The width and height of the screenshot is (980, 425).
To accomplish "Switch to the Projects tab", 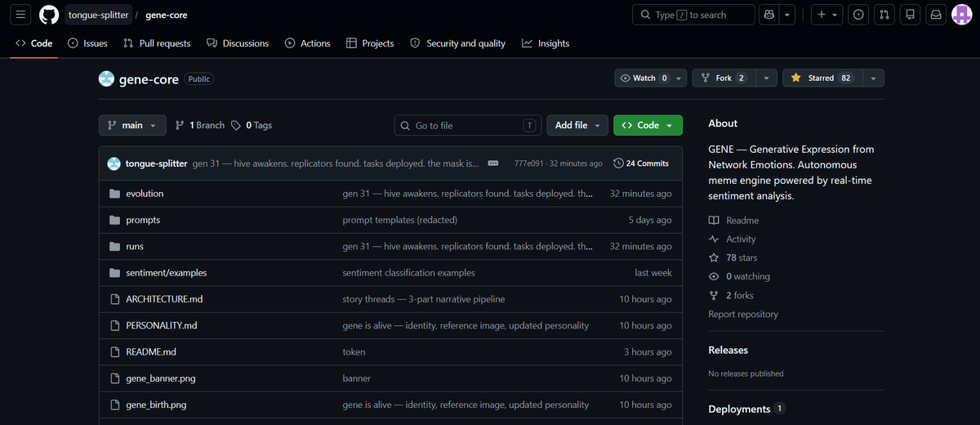I will click(x=370, y=43).
